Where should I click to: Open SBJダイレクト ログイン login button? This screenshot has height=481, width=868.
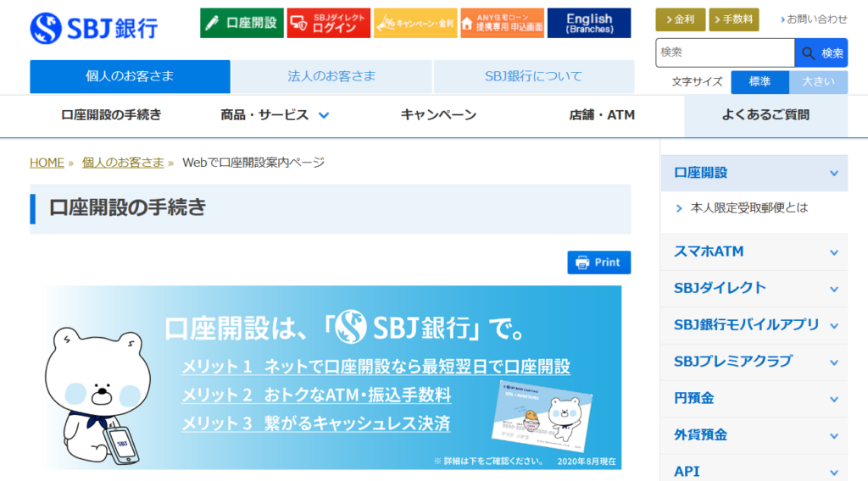[x=328, y=23]
